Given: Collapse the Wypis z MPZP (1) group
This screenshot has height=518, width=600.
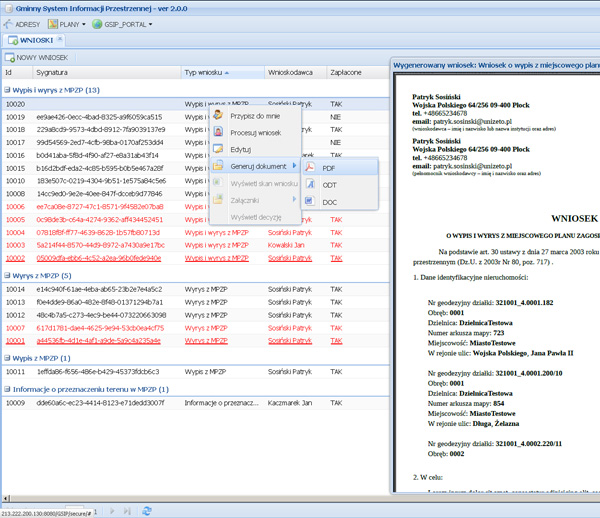Looking at the screenshot, I should (x=7, y=358).
